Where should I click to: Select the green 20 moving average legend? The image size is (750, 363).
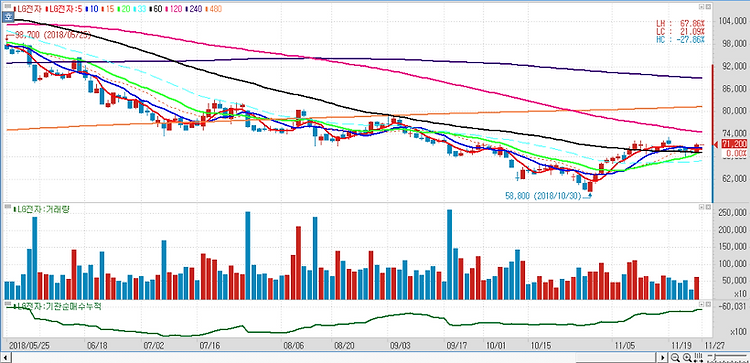124,9
